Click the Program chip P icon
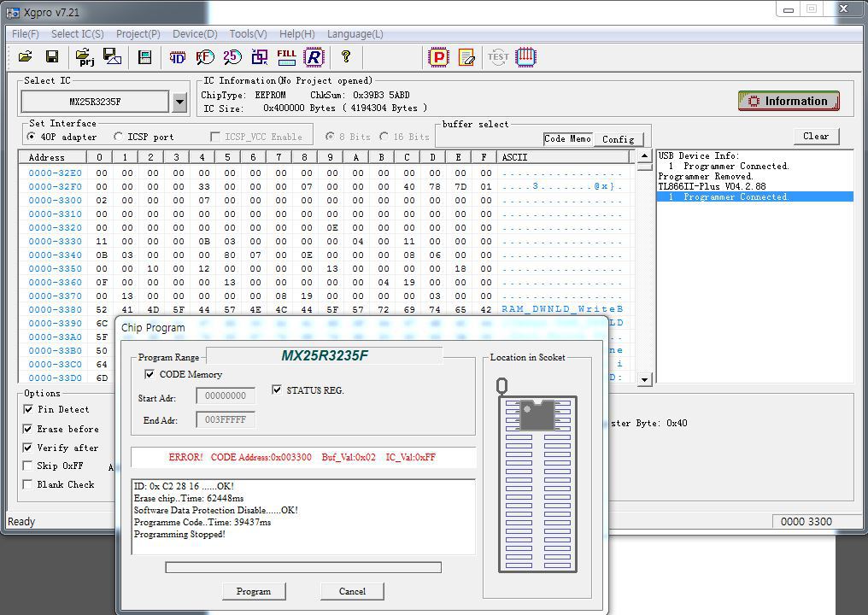The image size is (868, 615). click(438, 57)
